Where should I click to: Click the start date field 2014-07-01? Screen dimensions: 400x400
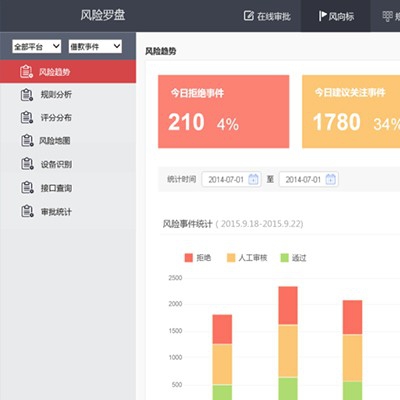tap(231, 179)
